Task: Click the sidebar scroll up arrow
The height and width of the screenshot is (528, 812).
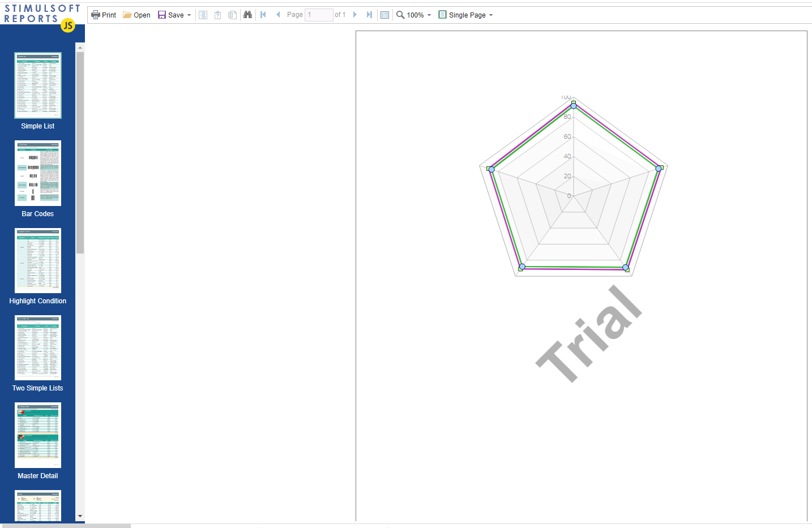Action: 80,48
